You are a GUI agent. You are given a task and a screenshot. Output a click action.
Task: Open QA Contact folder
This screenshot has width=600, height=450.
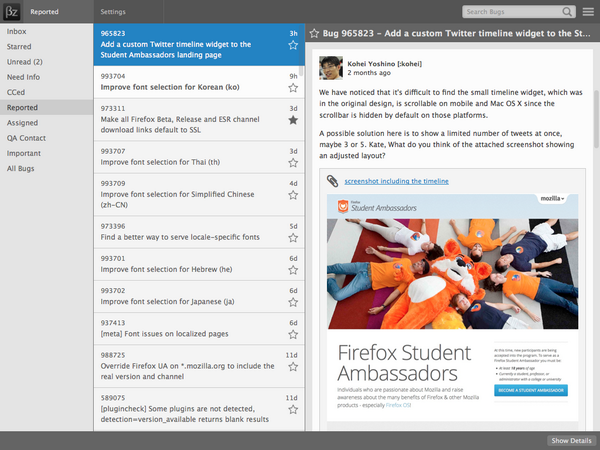click(x=46, y=138)
